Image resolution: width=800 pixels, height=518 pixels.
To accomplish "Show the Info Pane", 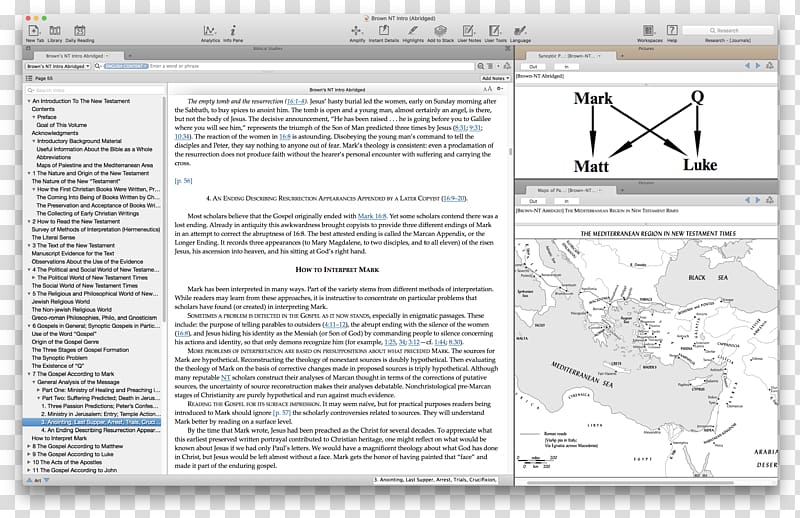I will click(233, 31).
